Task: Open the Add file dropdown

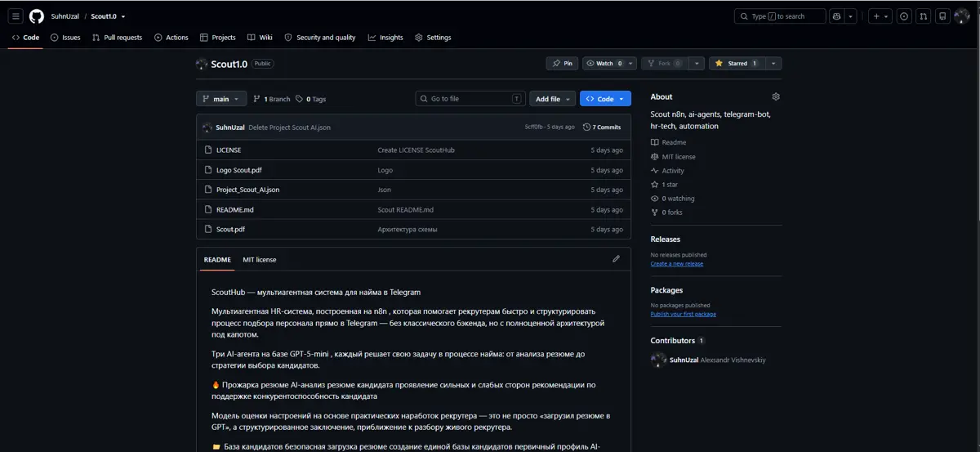Action: pos(553,99)
